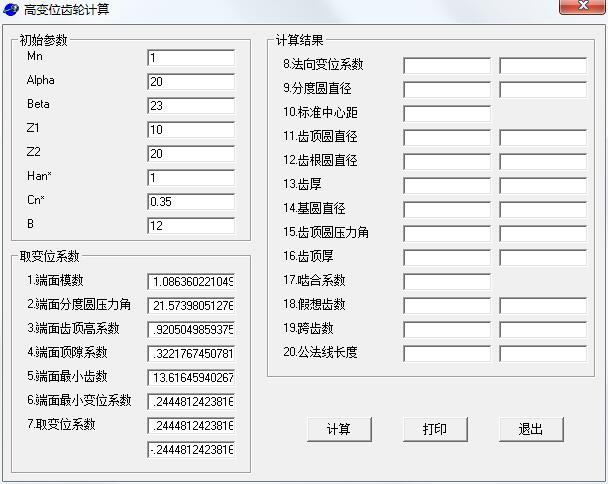
Task: Click first 9.分度圆直径 result field
Action: 447,90
